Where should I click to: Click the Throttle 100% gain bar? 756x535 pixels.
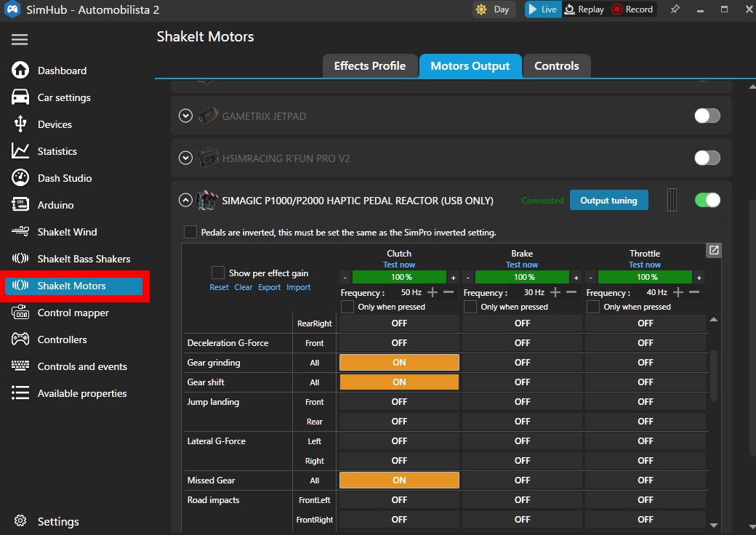[x=646, y=277]
